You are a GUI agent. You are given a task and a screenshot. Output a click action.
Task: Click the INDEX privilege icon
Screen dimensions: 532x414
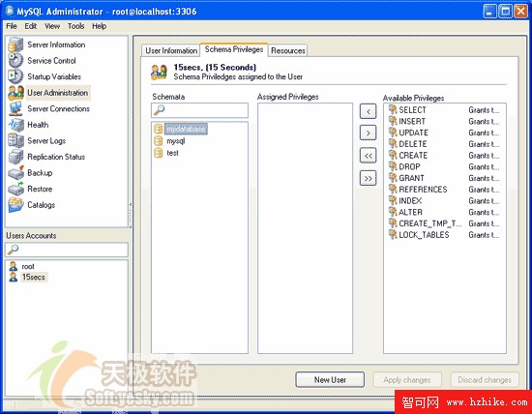(393, 200)
